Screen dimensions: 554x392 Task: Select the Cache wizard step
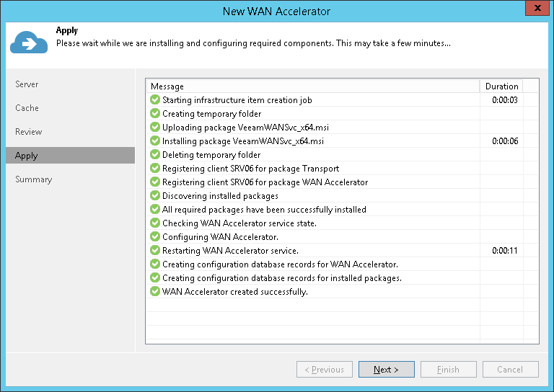(x=27, y=108)
